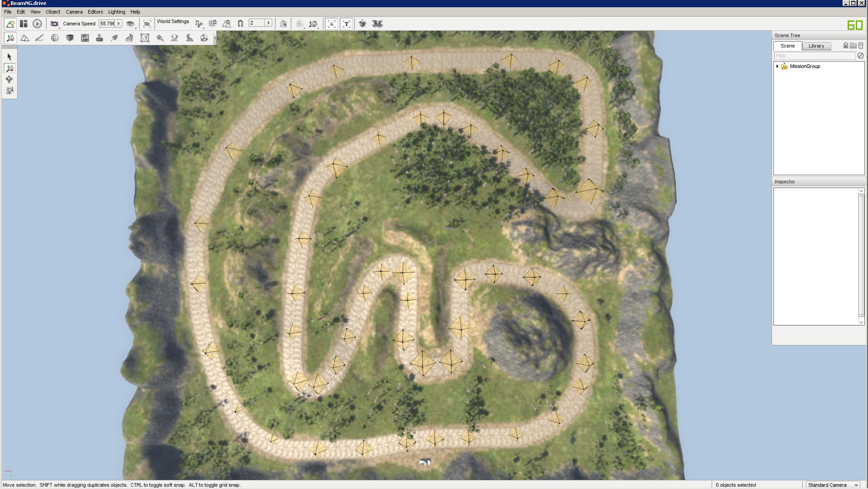Open World Settings
868x489 pixels.
(173, 22)
